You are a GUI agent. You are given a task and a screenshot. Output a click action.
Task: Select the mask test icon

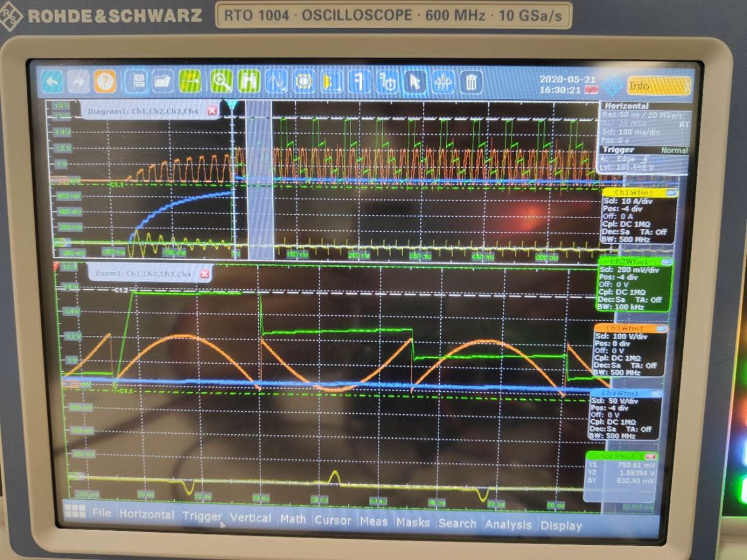click(303, 81)
